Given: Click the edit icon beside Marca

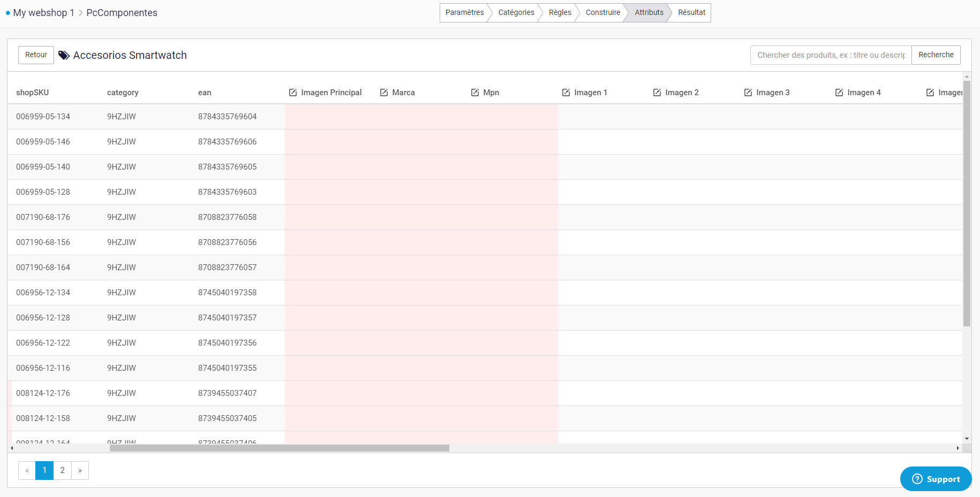Looking at the screenshot, I should (384, 93).
